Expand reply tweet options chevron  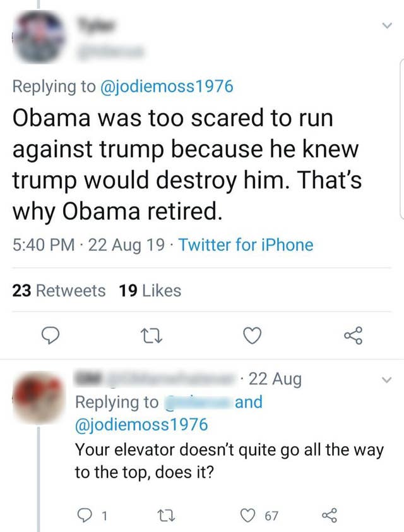387,380
